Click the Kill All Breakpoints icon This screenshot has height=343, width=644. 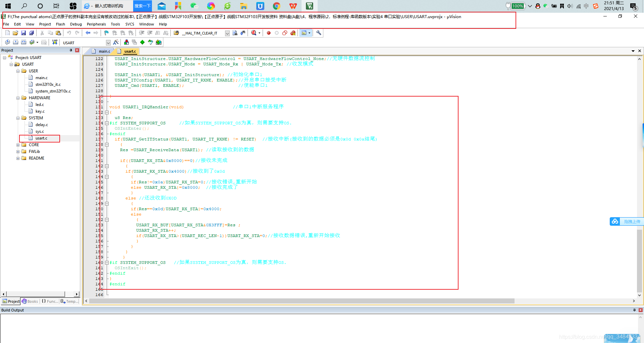coord(293,33)
